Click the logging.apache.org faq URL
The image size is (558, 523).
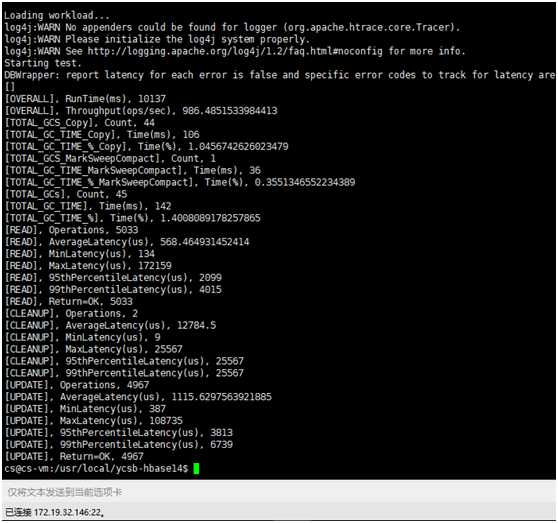click(x=235, y=51)
